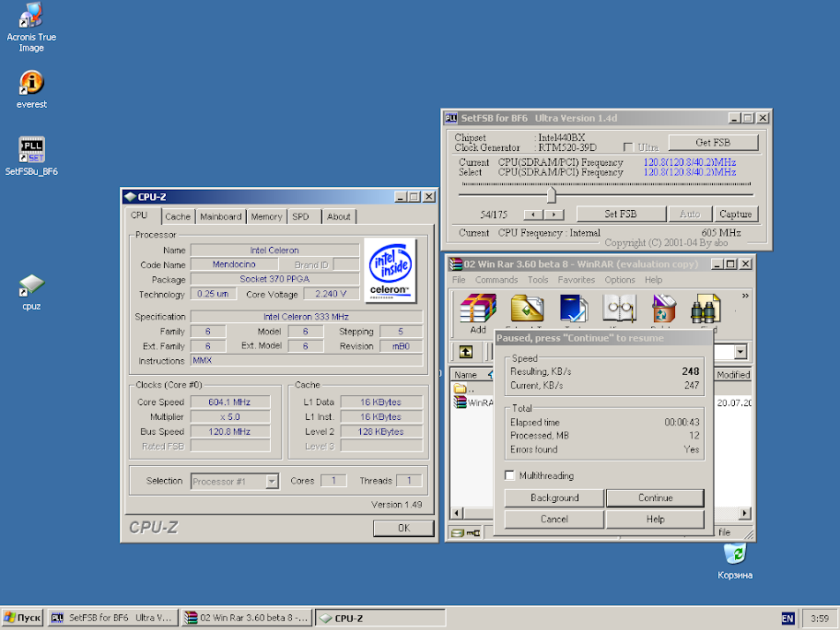This screenshot has height=630, width=840.
Task: Cancel the paused WinRAR operation
Action: [554, 519]
